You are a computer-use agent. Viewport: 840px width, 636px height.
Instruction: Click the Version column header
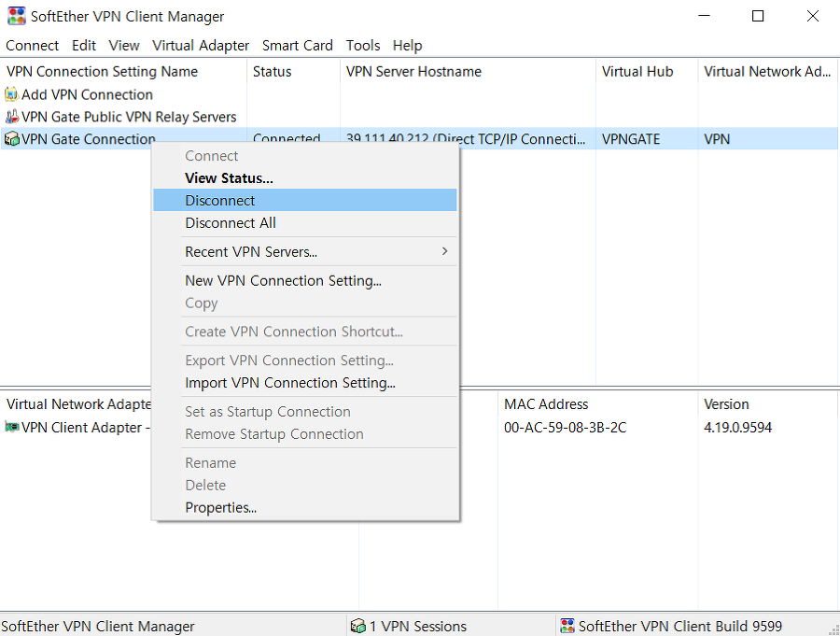tap(767, 403)
